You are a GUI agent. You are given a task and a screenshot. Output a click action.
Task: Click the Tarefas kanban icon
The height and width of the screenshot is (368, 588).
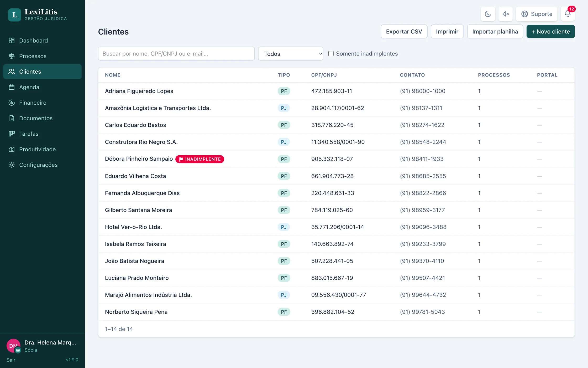(x=12, y=134)
